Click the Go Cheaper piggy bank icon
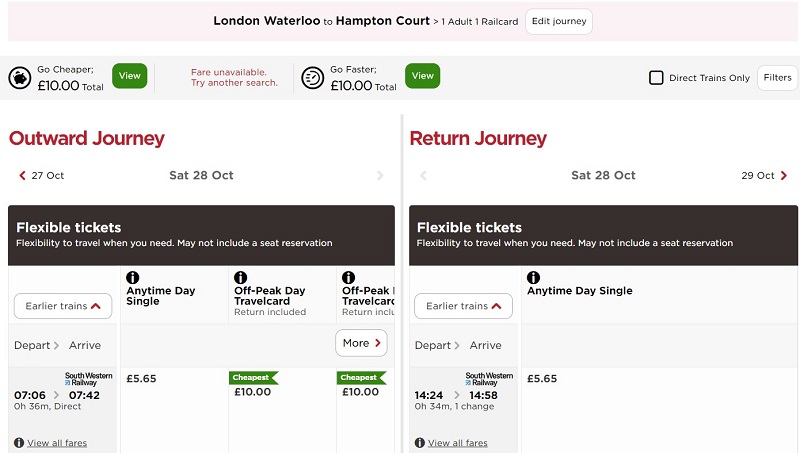Viewport: 800px width, 453px height. pos(20,78)
